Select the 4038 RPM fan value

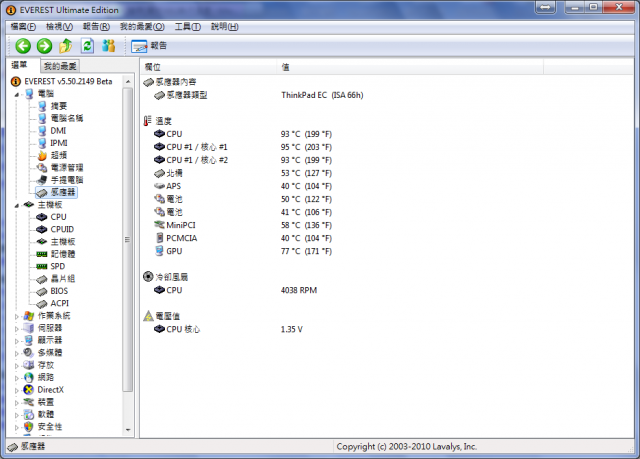[299, 290]
